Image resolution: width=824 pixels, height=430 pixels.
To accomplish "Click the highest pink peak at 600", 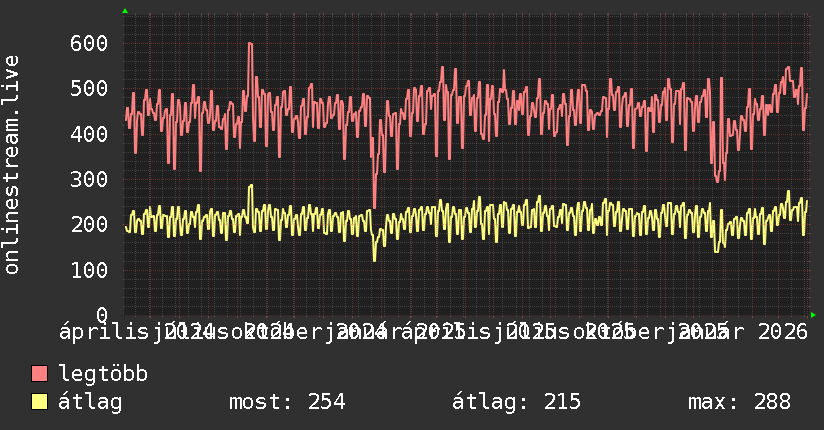I will click(250, 44).
